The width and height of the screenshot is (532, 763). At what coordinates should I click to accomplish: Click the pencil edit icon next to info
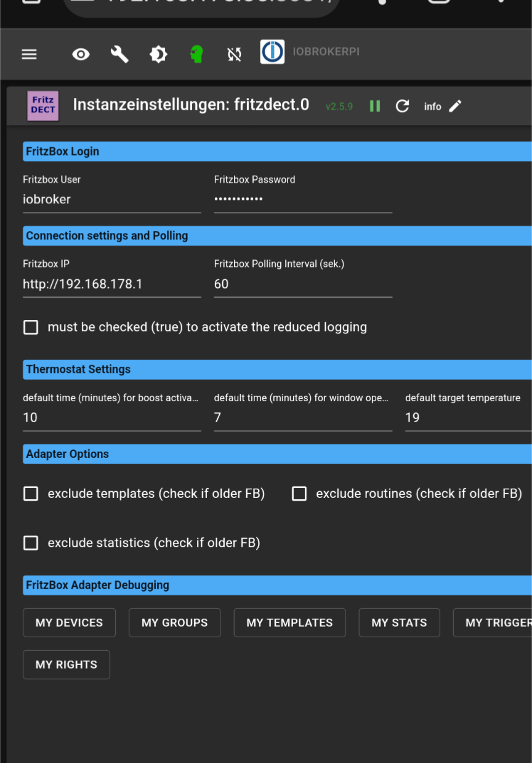pyautogui.click(x=455, y=106)
